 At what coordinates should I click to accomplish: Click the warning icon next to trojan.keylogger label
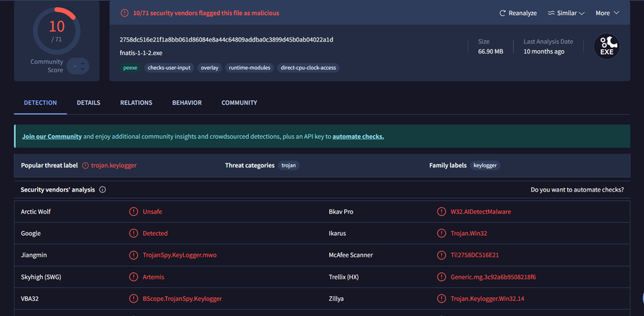pyautogui.click(x=85, y=165)
